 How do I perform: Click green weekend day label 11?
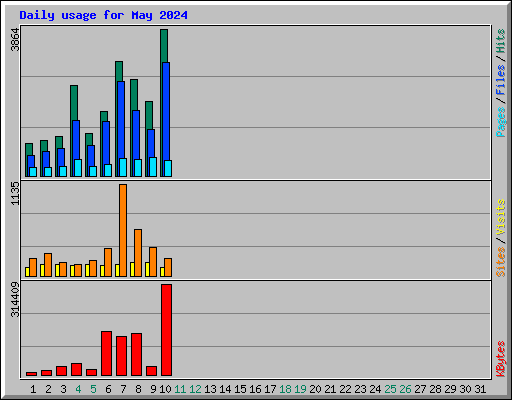tap(180, 389)
